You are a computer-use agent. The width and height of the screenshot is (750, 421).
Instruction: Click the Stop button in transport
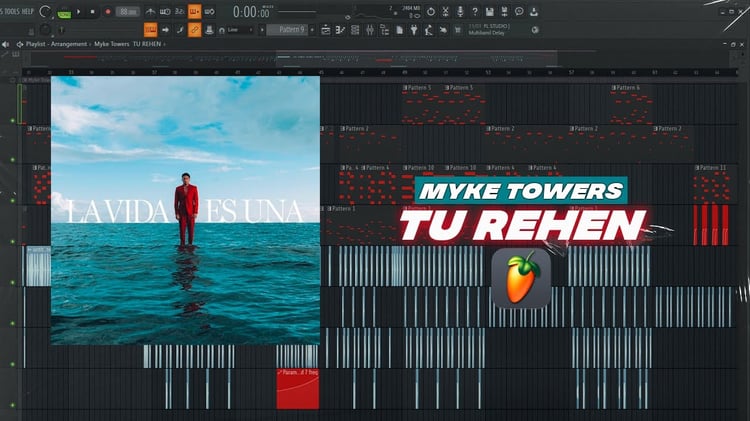pos(92,11)
